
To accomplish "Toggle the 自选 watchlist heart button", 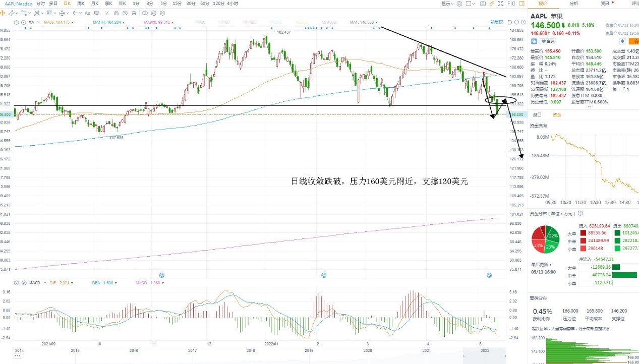I will pos(548,41).
